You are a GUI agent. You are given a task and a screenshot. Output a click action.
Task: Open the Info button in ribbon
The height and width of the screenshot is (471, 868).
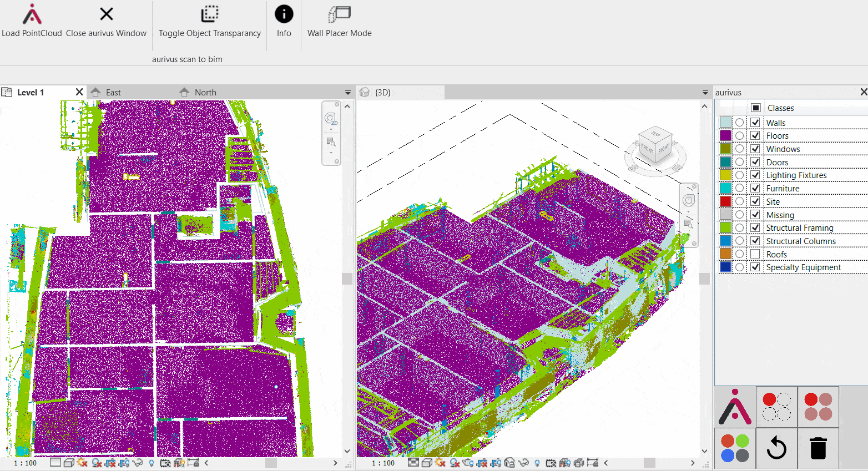pos(284,15)
